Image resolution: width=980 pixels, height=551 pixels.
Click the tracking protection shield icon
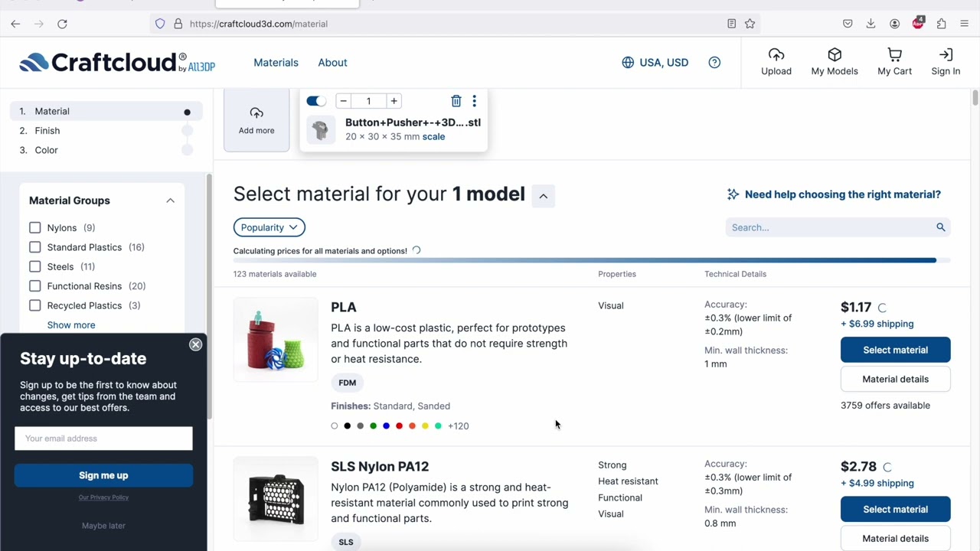click(160, 24)
